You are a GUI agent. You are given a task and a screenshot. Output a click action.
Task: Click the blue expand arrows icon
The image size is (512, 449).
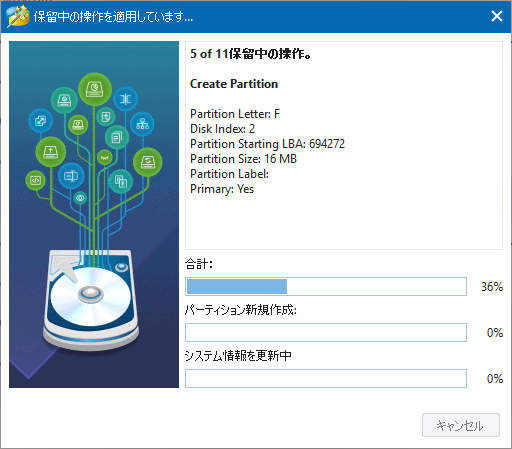[x=41, y=121]
